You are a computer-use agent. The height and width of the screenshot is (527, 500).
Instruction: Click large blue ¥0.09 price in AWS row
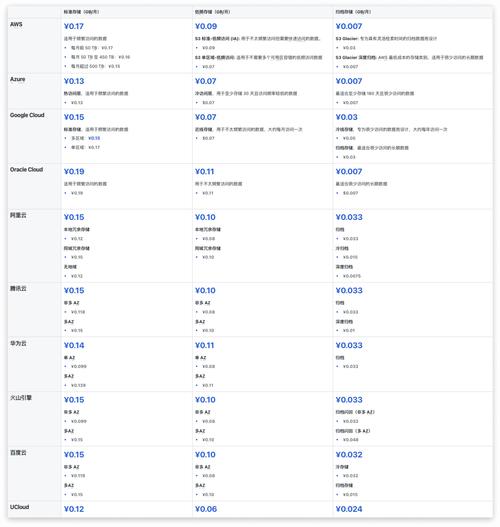pyautogui.click(x=206, y=27)
